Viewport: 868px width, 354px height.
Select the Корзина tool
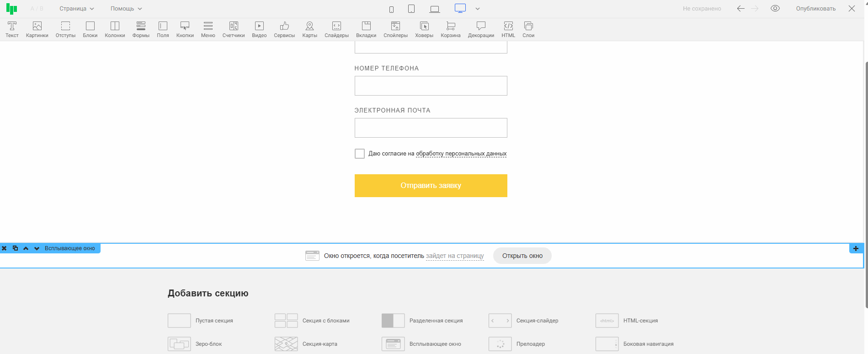[451, 29]
